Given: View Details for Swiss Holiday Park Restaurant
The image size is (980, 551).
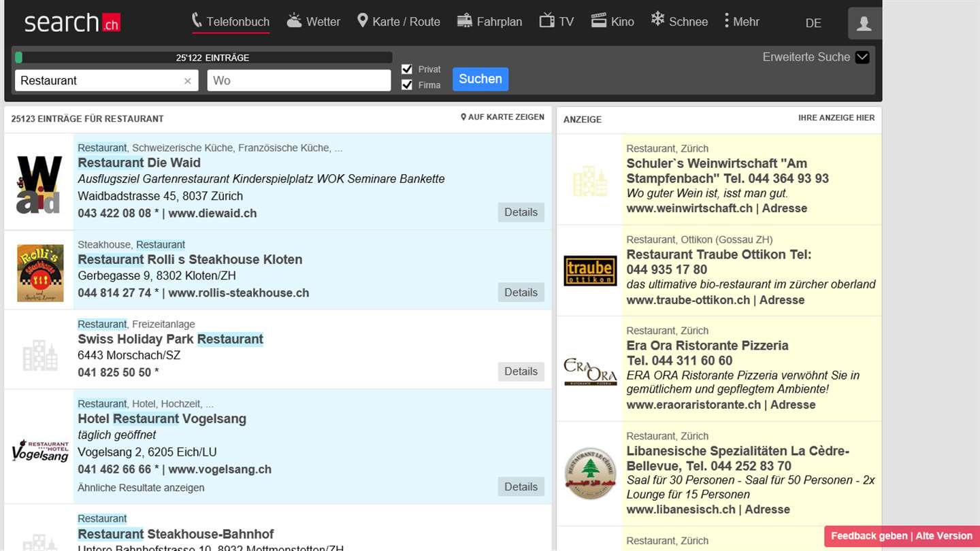Looking at the screenshot, I should coord(521,371).
